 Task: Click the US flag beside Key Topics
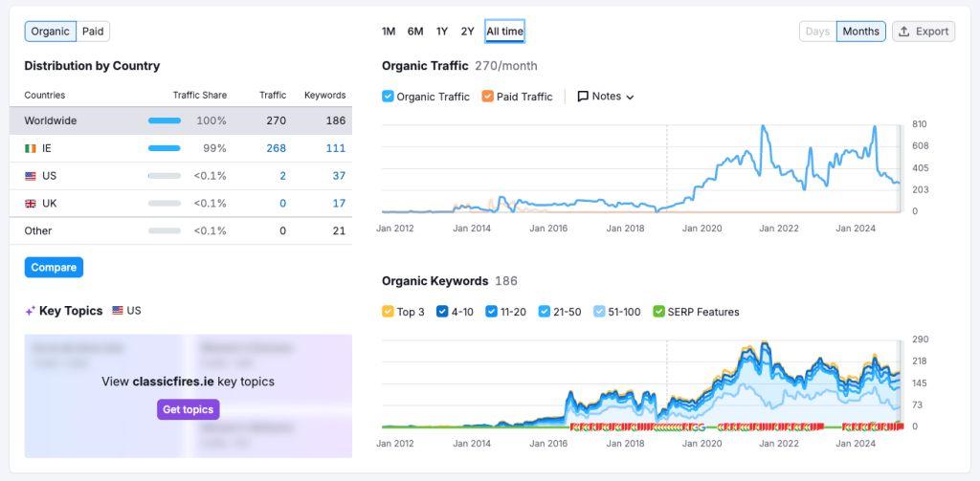pyautogui.click(x=118, y=311)
